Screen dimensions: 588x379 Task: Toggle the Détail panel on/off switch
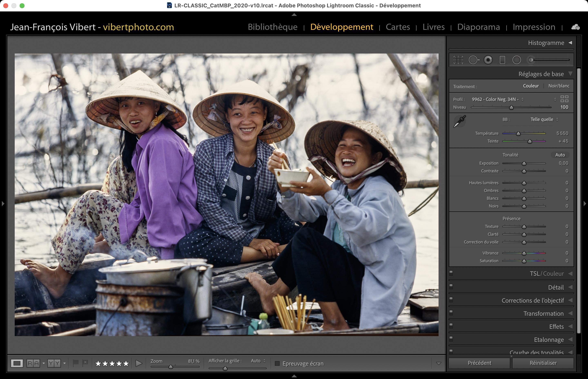pos(451,286)
